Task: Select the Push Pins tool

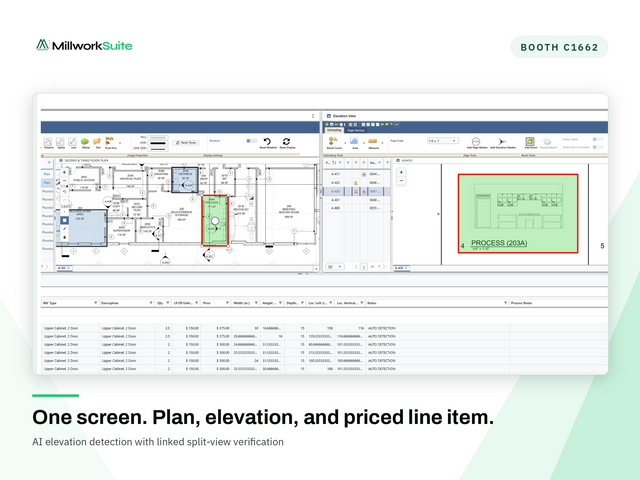Action: (110, 141)
